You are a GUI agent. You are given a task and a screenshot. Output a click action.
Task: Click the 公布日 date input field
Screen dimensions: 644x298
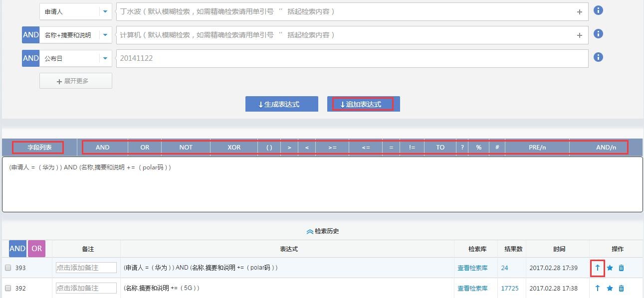click(352, 58)
